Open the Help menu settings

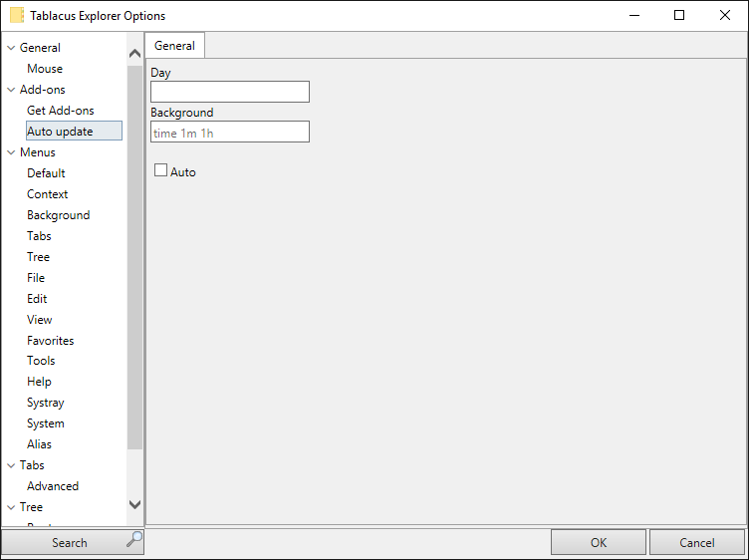click(x=39, y=382)
